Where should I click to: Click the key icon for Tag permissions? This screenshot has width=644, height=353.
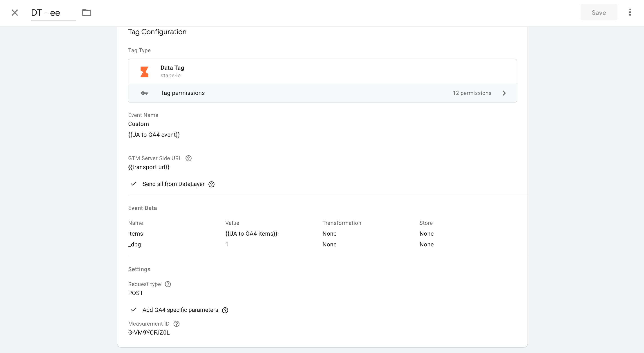[x=144, y=93]
